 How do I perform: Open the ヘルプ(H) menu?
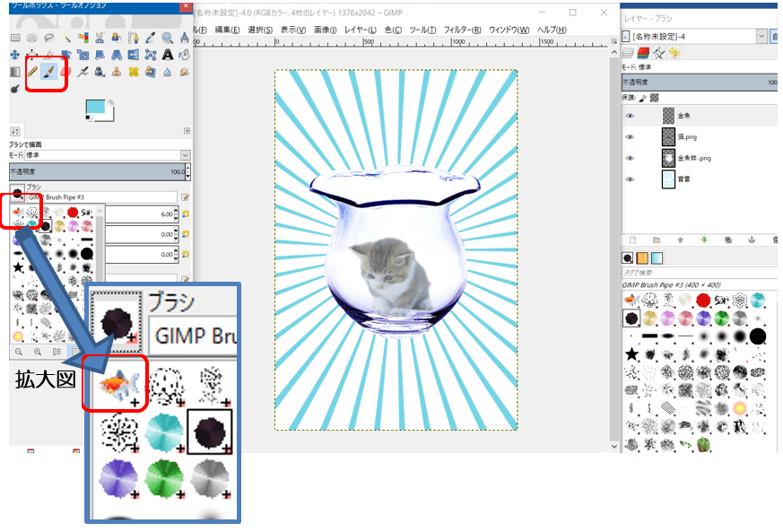click(552, 30)
